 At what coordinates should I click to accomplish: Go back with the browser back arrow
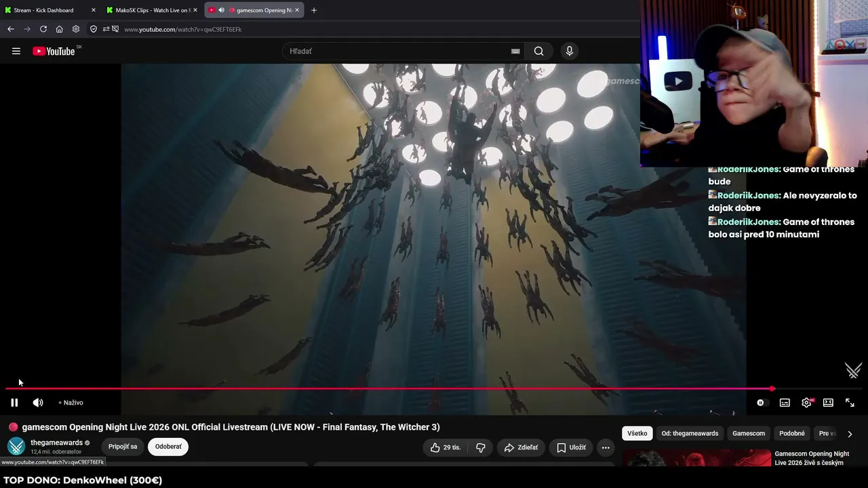pyautogui.click(x=10, y=29)
